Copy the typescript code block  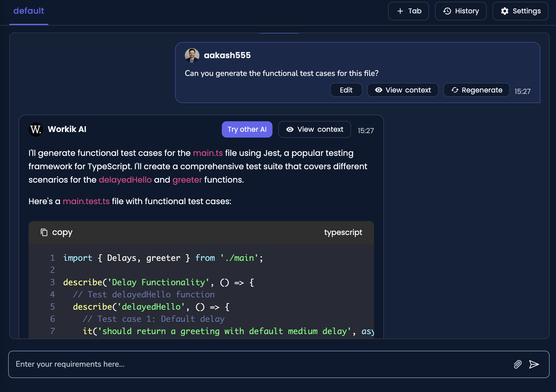tap(56, 232)
